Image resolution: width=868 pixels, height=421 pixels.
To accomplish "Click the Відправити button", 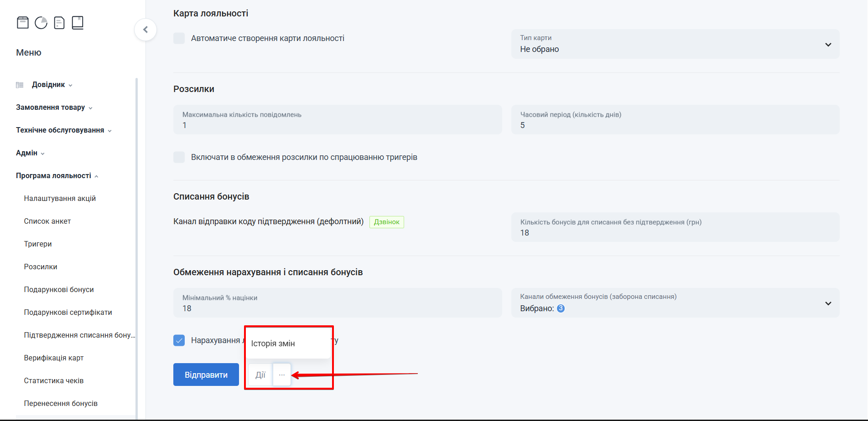I will (206, 375).
